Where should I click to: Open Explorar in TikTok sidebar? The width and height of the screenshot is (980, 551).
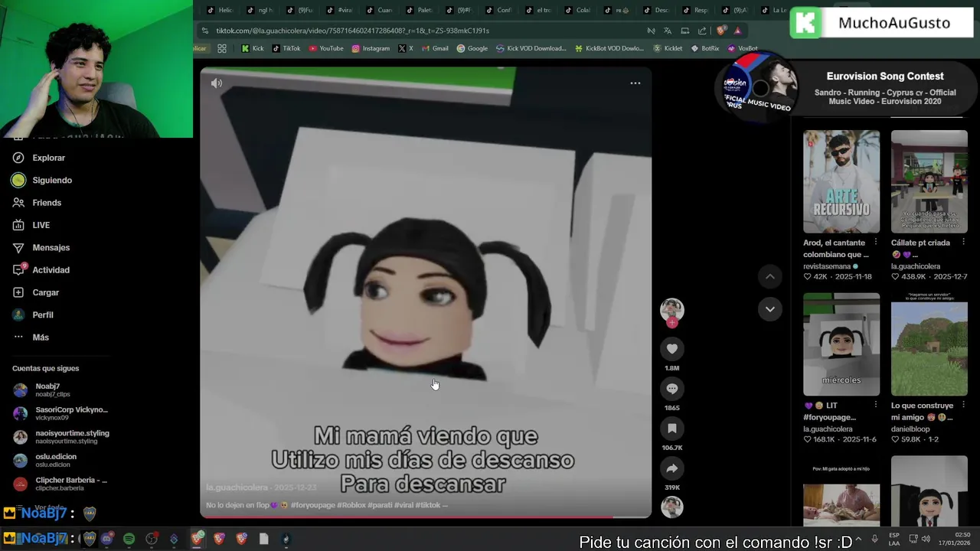pyautogui.click(x=48, y=158)
